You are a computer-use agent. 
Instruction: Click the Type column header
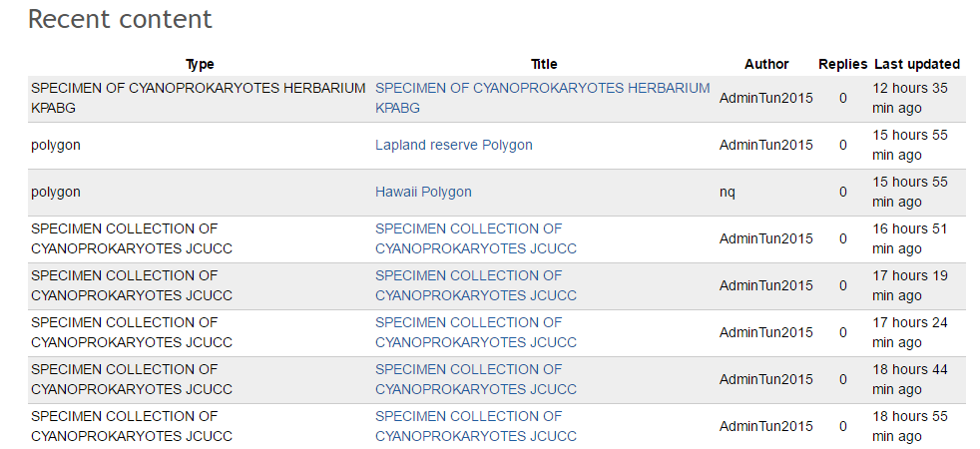pos(200,64)
